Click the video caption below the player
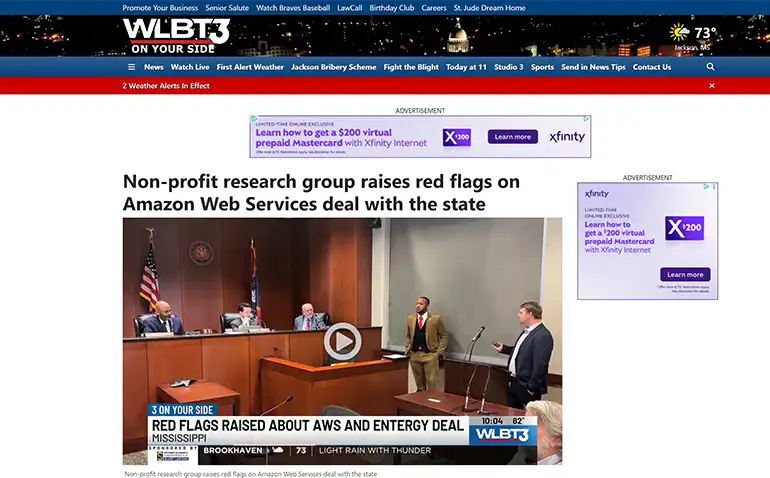Image resolution: width=770 pixels, height=478 pixels. point(250,474)
